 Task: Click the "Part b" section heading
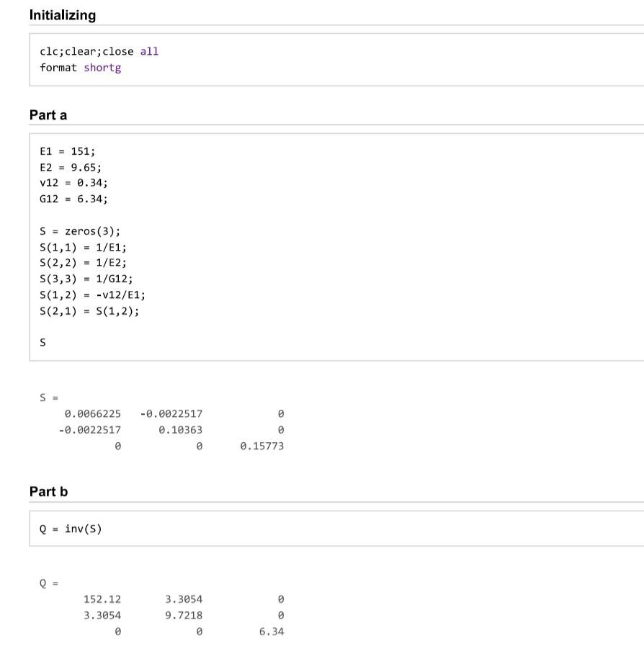(42, 491)
